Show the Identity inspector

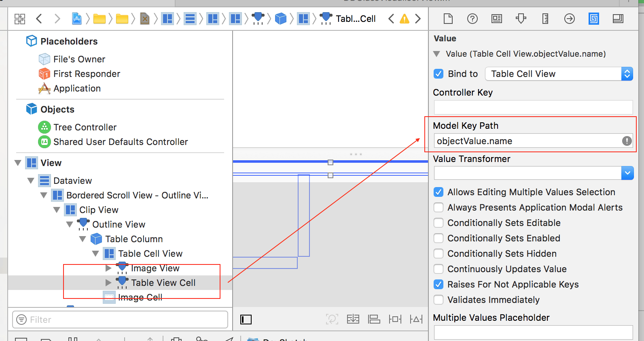497,19
